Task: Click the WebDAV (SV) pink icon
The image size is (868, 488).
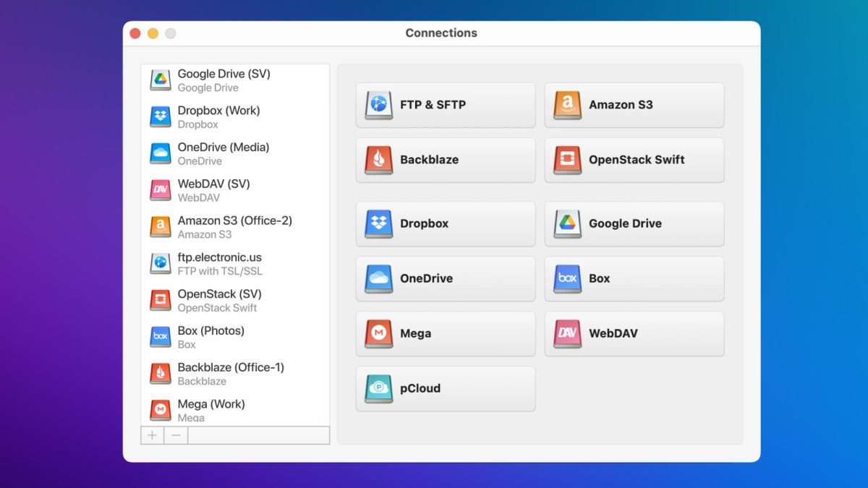Action: [x=161, y=190]
